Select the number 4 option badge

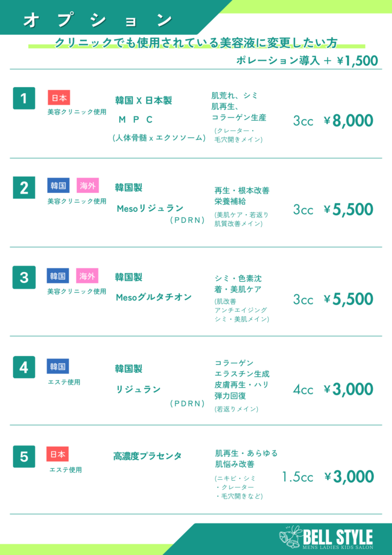(x=24, y=367)
